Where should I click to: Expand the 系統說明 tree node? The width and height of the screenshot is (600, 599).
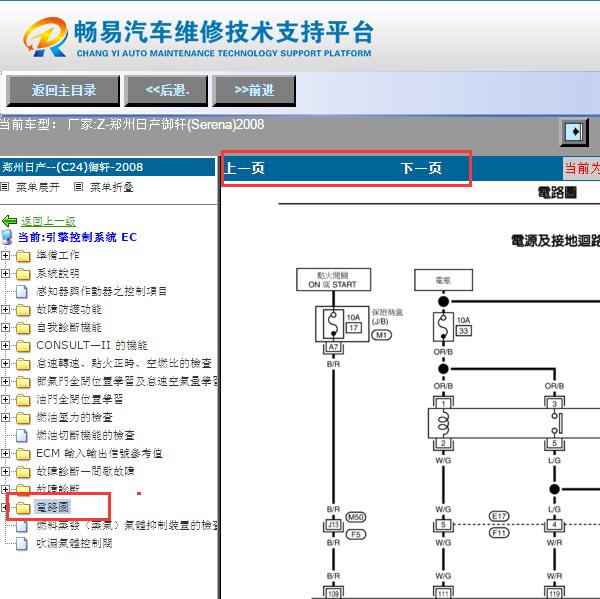5,273
